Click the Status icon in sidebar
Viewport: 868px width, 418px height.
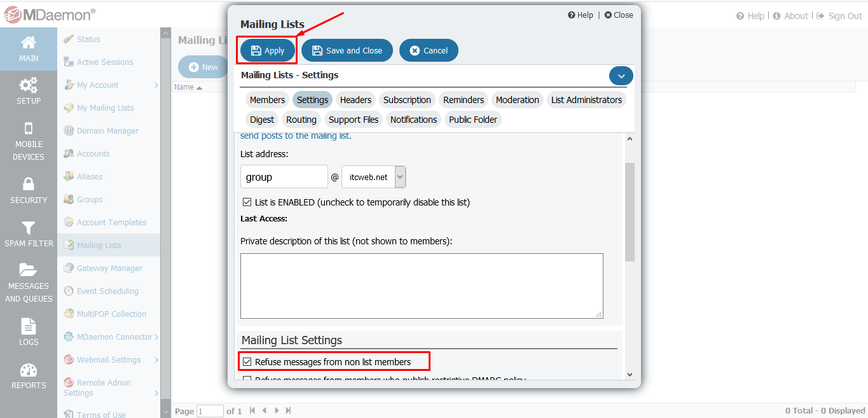(x=69, y=39)
